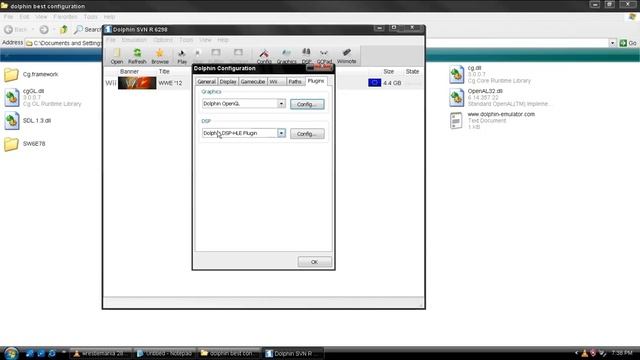Screen dimensions: 640x360
Task: Switch to the Gamecube tab
Action: tap(253, 82)
